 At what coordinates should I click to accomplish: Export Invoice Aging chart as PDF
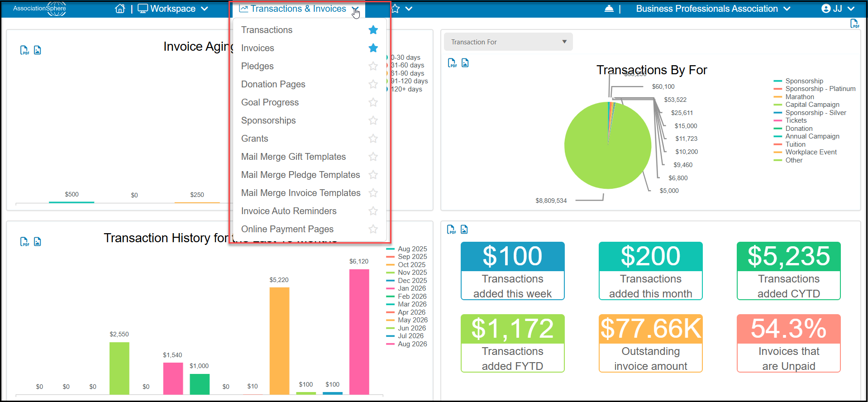pos(24,50)
